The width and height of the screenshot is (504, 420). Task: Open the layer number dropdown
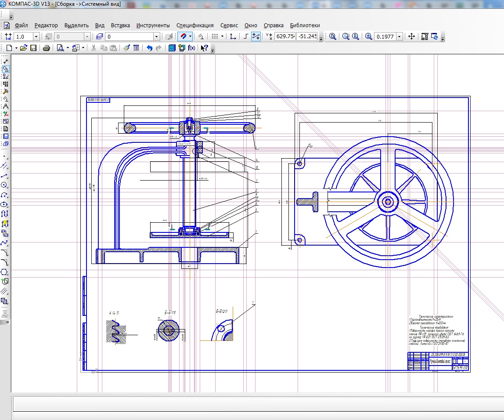point(157,36)
